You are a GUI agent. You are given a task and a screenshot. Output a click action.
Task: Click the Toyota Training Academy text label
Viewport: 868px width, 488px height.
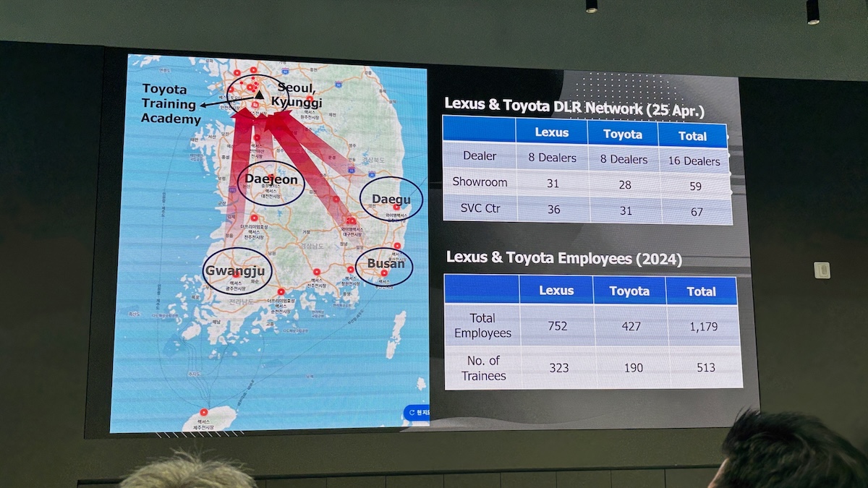[x=170, y=104]
